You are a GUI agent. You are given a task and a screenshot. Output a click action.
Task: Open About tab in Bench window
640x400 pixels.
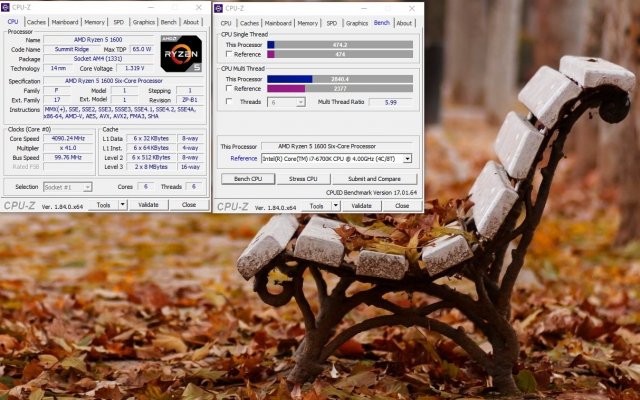pyautogui.click(x=404, y=23)
